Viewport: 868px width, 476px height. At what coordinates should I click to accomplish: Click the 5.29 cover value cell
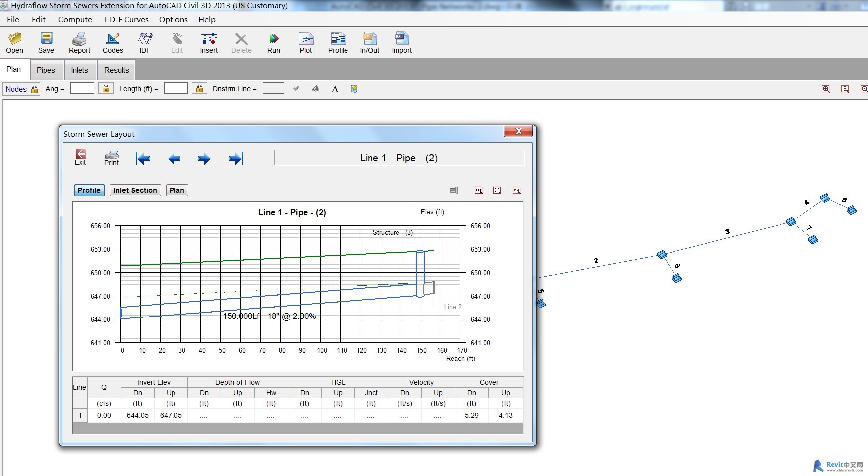click(472, 415)
